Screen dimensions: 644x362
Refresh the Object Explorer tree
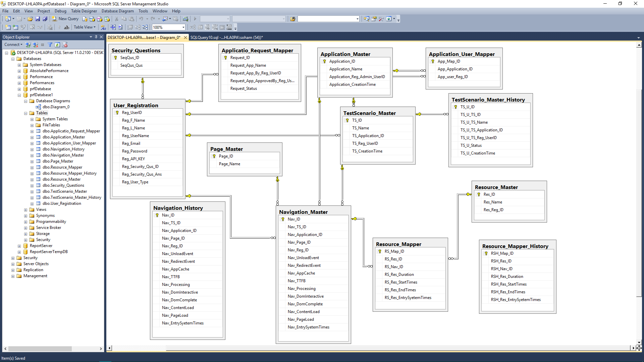coord(57,45)
